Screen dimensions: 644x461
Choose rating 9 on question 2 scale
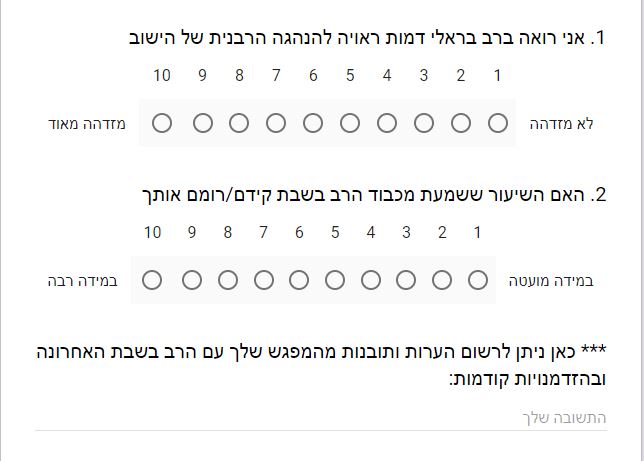click(x=192, y=280)
